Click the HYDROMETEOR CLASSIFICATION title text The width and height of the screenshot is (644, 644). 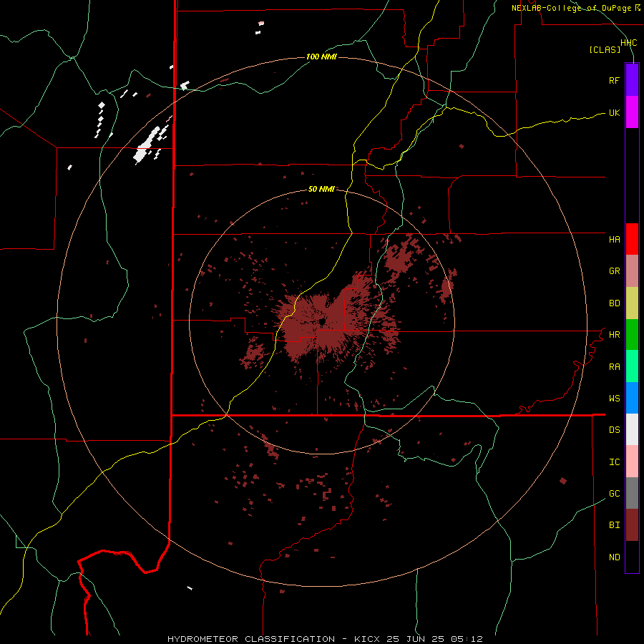pos(251,639)
